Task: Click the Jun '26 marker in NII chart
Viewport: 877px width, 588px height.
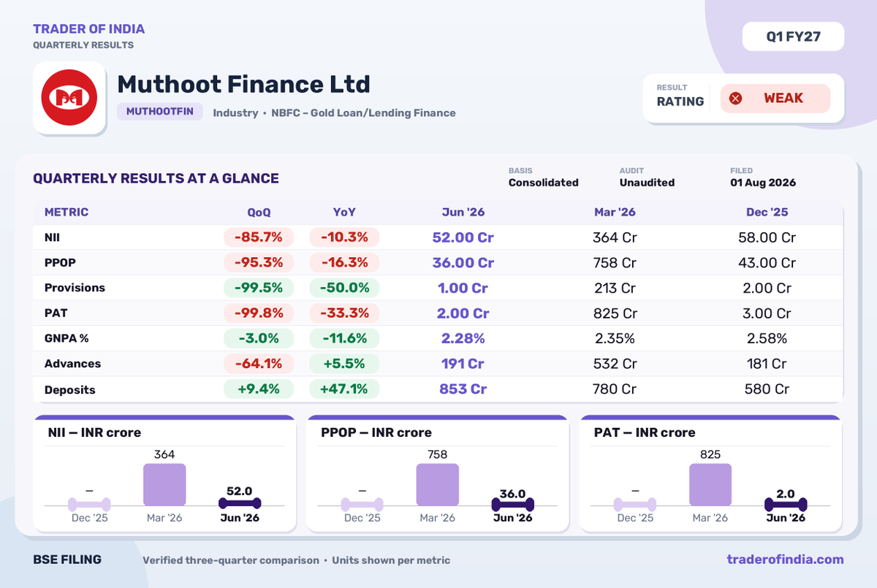Action: point(240,504)
